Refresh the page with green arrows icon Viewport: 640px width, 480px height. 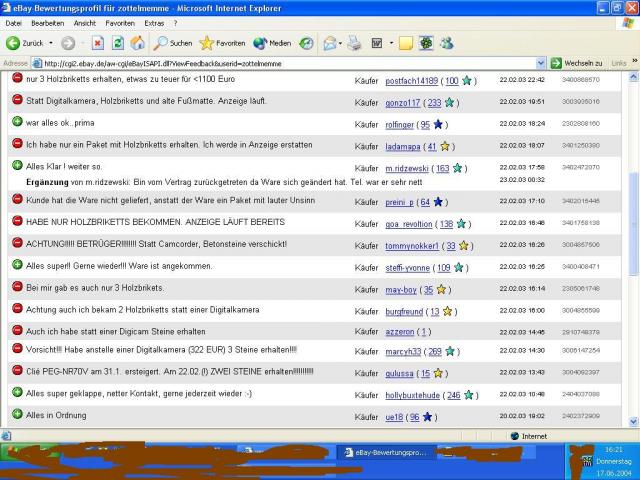click(118, 43)
